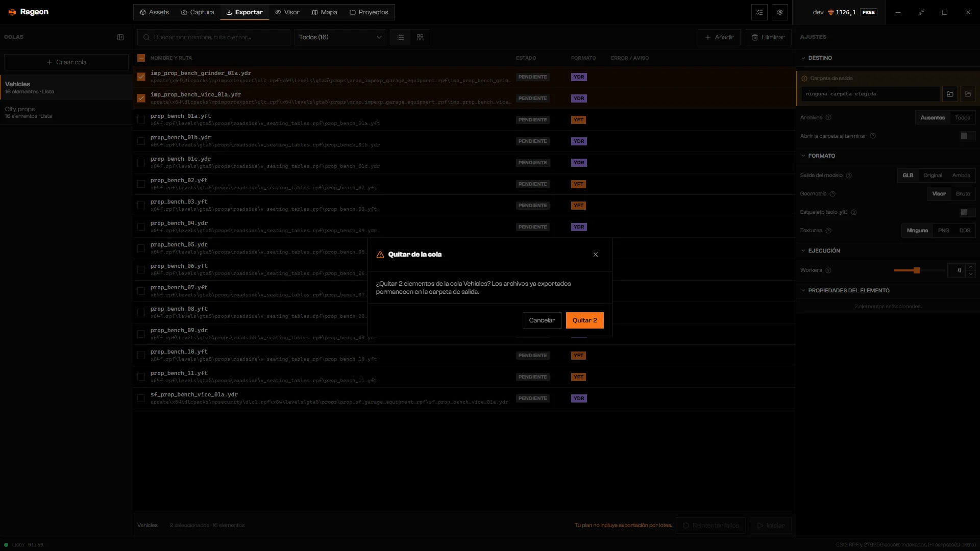980x551 pixels.
Task: Click compact window mode icon
Action: tap(921, 12)
